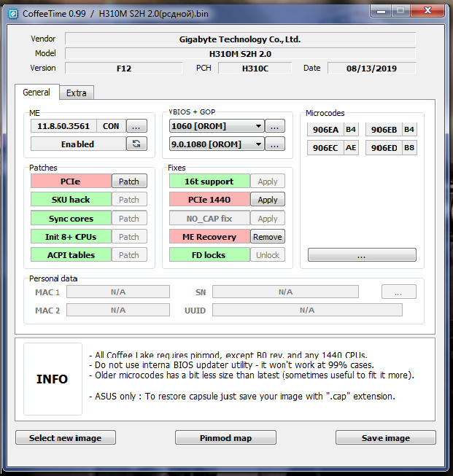453x476 pixels.
Task: Click the green SKU hack status label
Action: click(x=71, y=200)
